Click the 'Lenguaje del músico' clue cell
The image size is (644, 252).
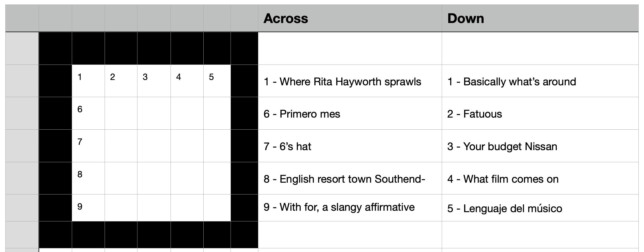click(x=505, y=209)
